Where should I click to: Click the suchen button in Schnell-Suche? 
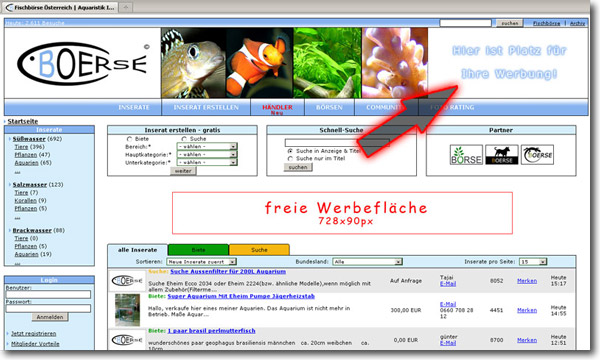coord(298,167)
